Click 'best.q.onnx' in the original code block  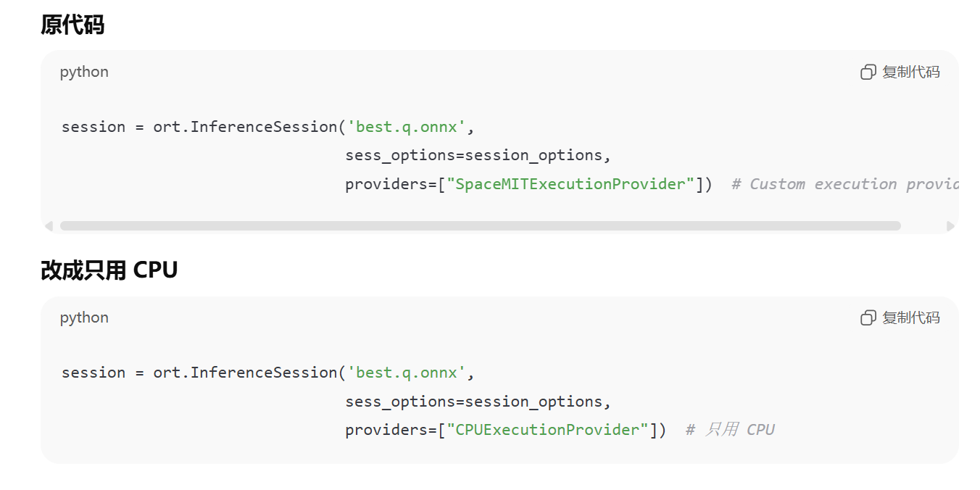[407, 127]
